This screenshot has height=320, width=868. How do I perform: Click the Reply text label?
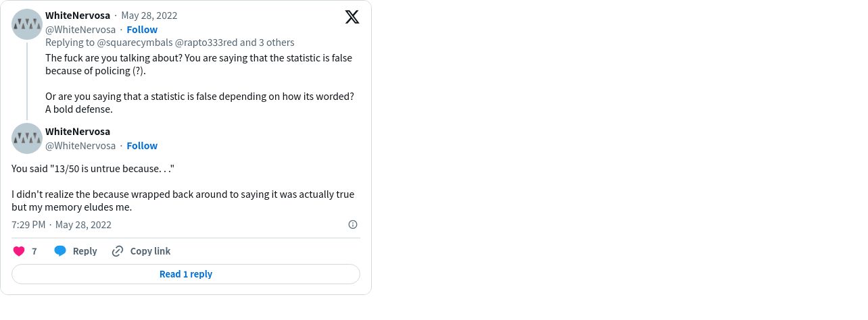tap(85, 251)
